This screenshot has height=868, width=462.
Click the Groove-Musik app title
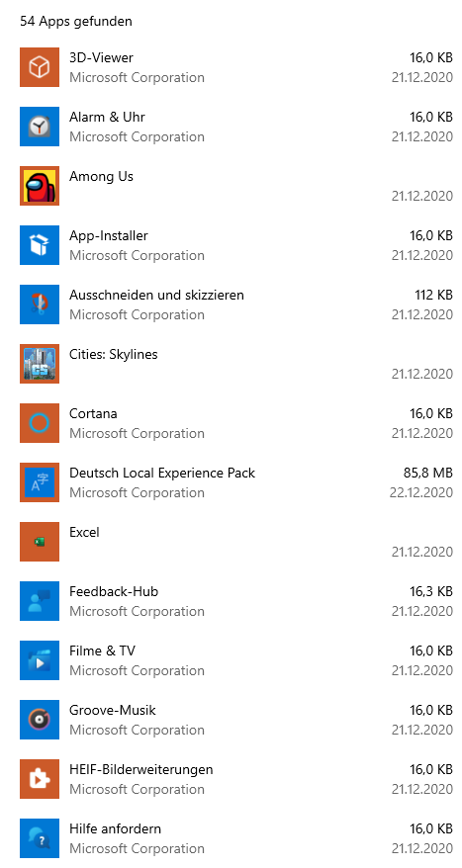113,710
